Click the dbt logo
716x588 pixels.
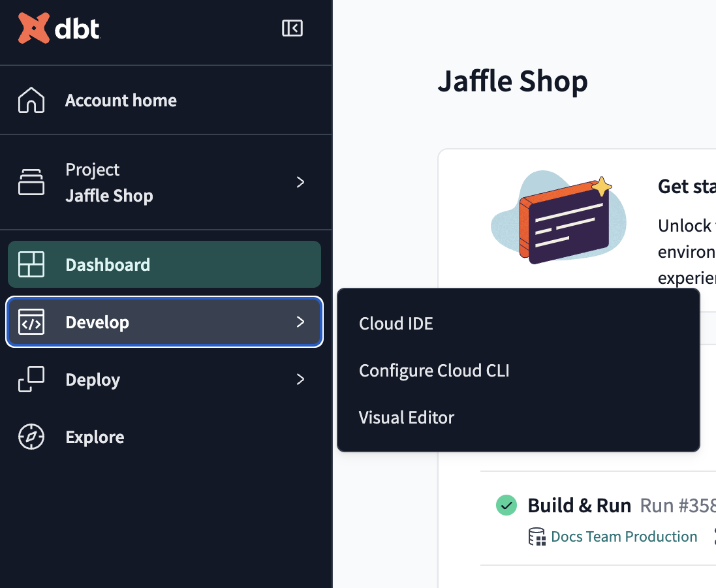(59, 29)
